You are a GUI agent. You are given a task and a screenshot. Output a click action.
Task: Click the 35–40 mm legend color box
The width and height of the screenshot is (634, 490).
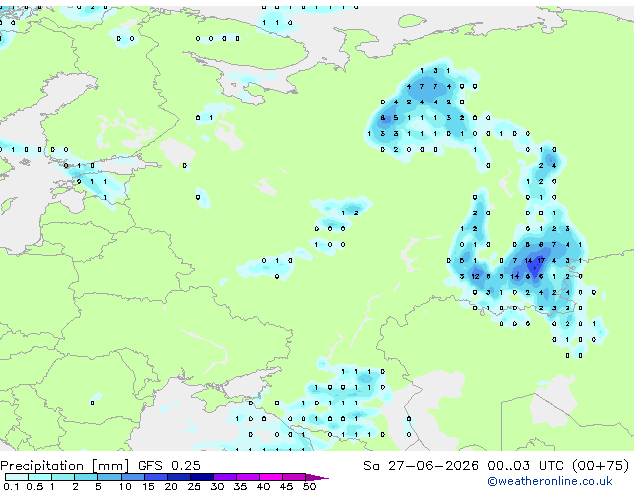[x=248, y=477]
